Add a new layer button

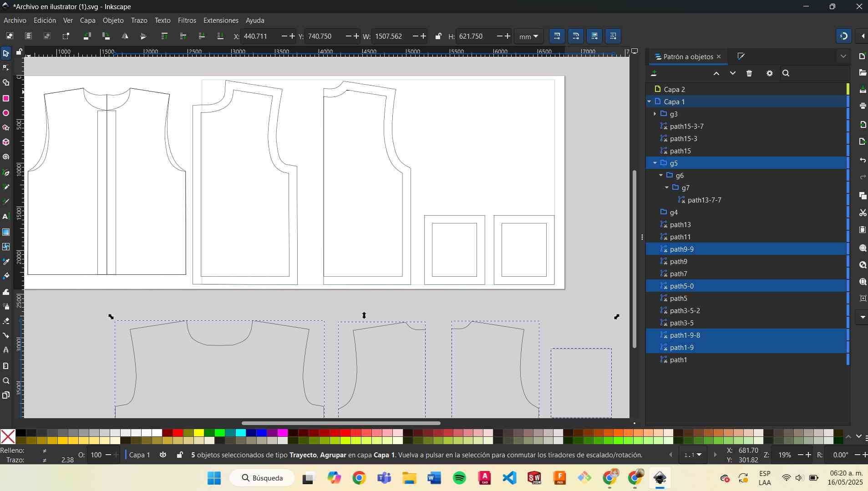(654, 73)
